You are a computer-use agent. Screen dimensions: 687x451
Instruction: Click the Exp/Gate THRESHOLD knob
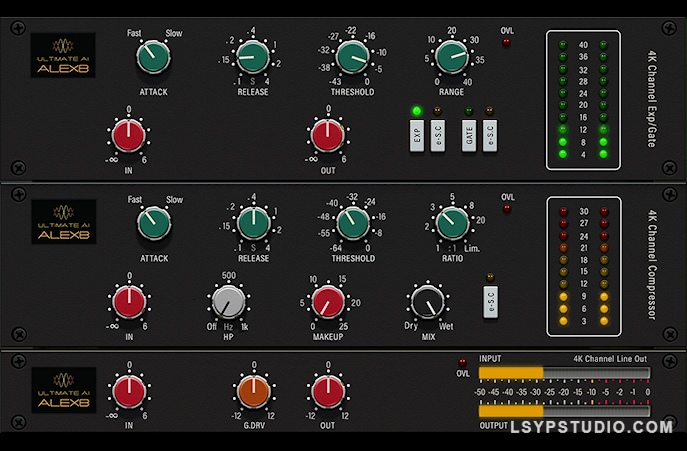[352, 57]
